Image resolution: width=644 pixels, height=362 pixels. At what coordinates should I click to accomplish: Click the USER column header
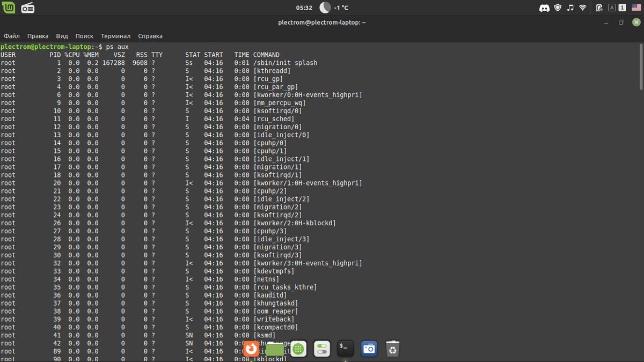tap(8, 55)
